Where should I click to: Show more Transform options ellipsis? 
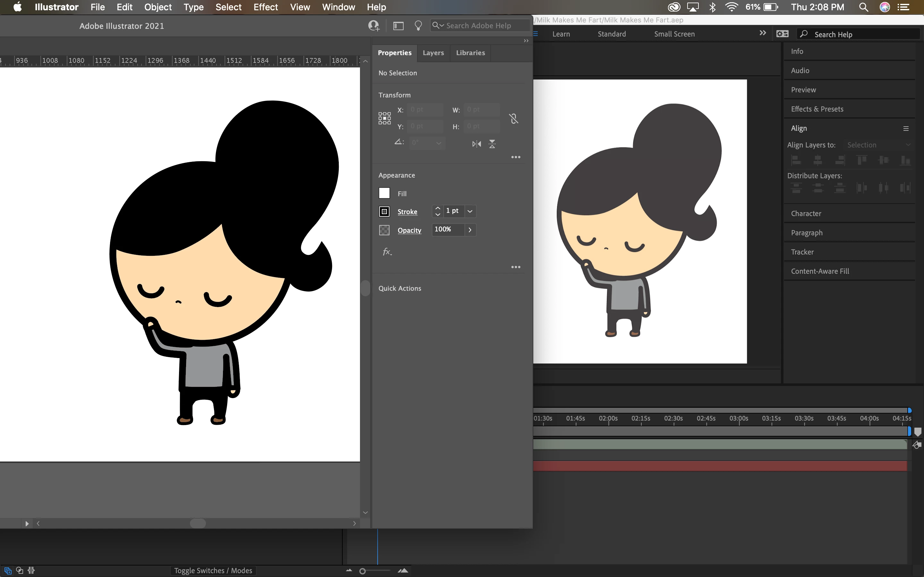click(x=516, y=157)
